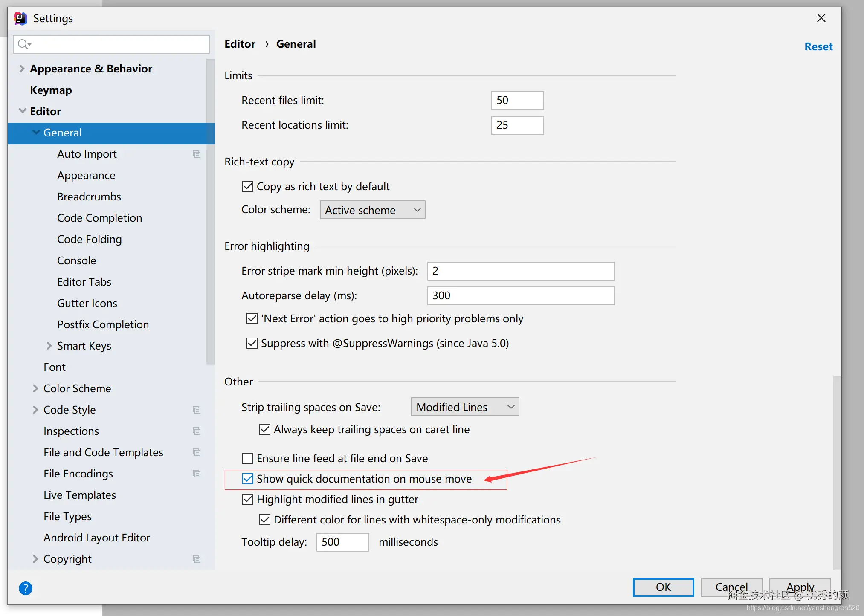Viewport: 864px width, 616px height.
Task: Uncheck Copy as rich text by default
Action: point(248,187)
